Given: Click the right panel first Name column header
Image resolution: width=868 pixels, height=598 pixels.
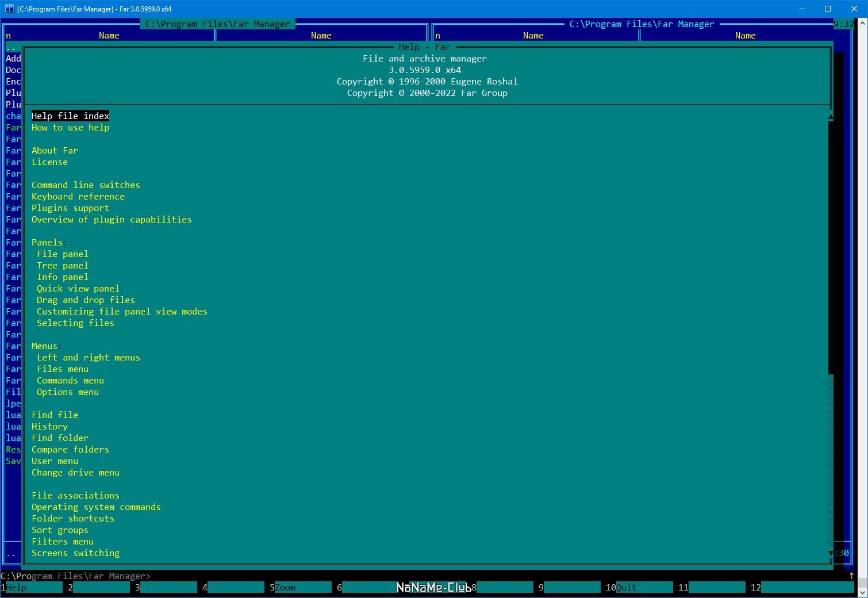Looking at the screenshot, I should (x=533, y=36).
